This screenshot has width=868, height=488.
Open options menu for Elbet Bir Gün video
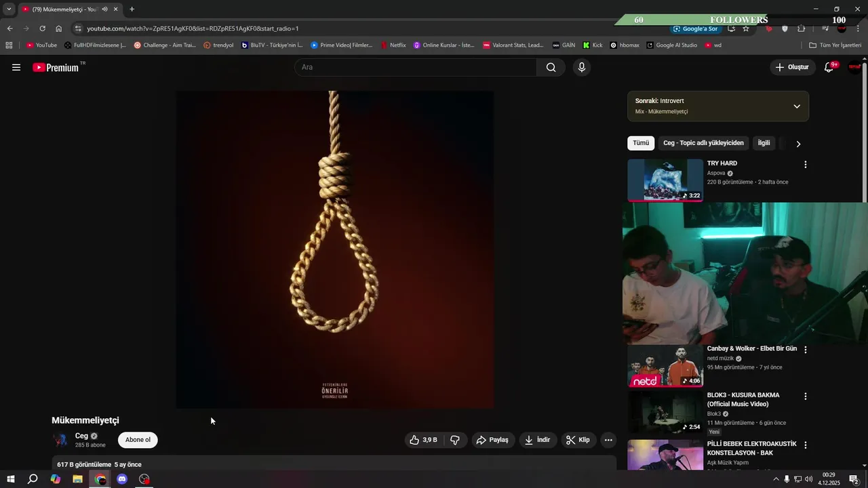[x=806, y=350]
